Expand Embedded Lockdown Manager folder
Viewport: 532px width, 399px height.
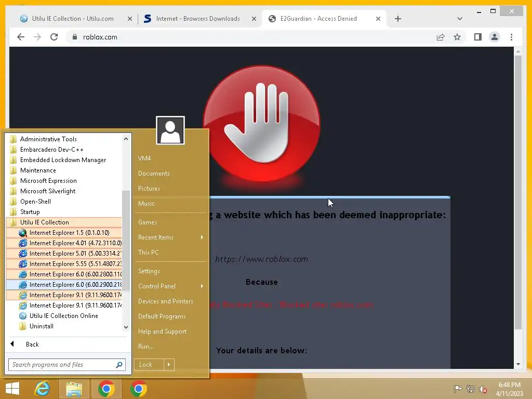click(x=64, y=160)
